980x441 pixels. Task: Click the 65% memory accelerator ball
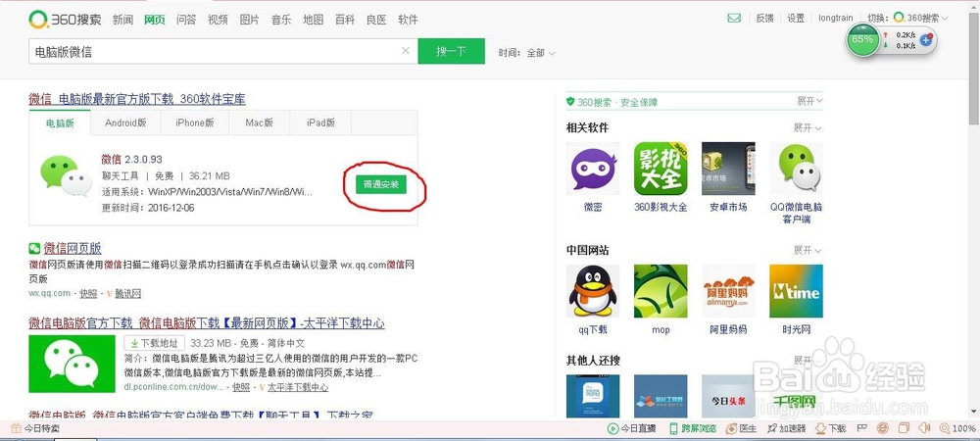(x=861, y=39)
